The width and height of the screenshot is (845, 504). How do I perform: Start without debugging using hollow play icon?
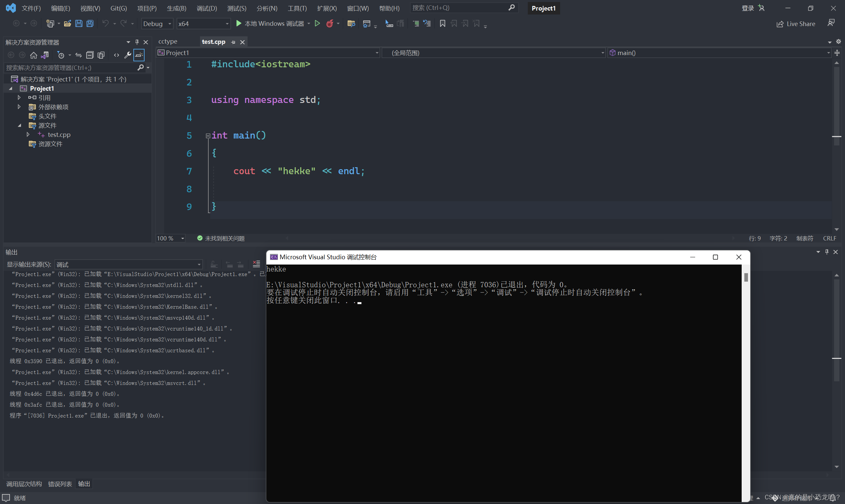pos(317,23)
